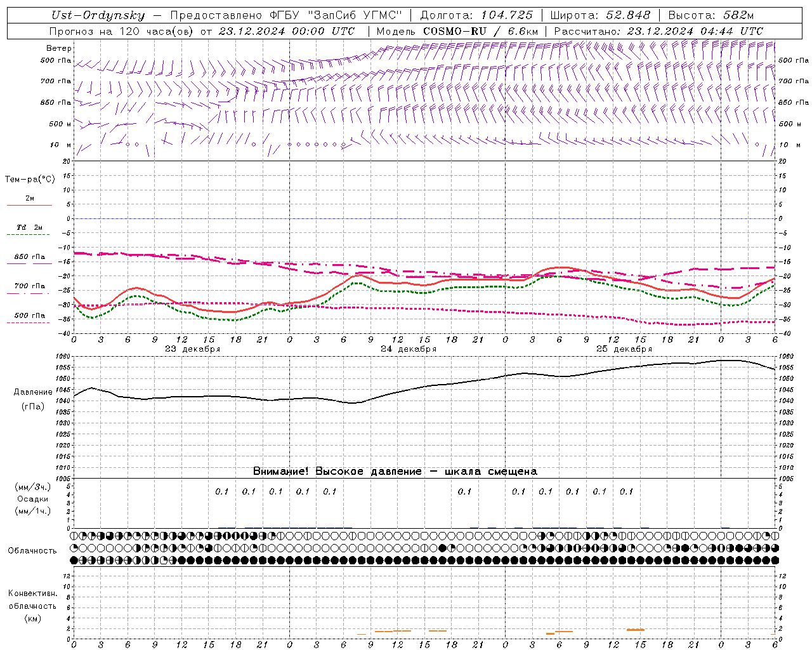Click the (мм/1ч.) precipitation unit label
This screenshot has width=812, height=650.
(33, 511)
